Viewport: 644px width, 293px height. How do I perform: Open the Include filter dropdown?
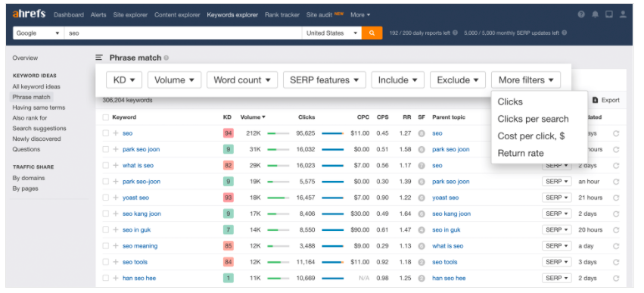pyautogui.click(x=397, y=80)
